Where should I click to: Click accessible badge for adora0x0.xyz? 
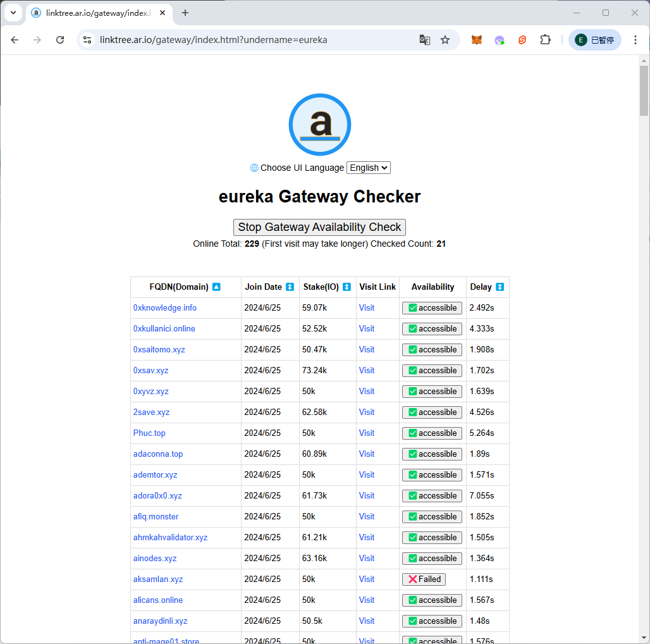coord(432,495)
